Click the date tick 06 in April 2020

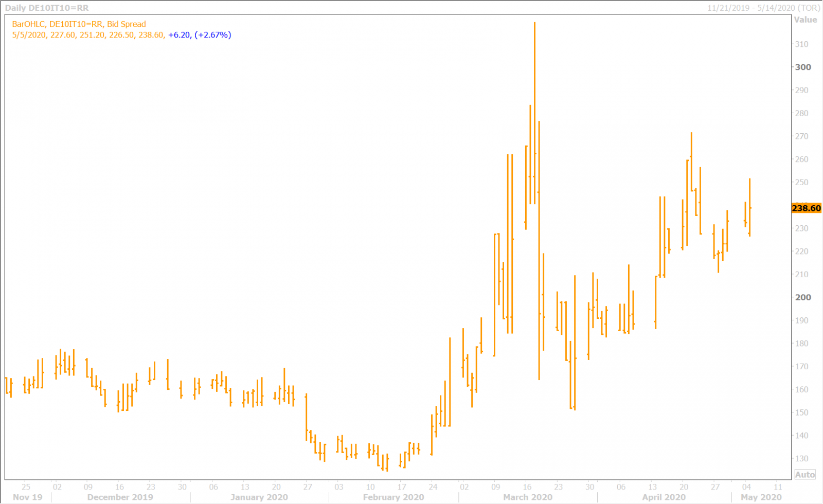(x=621, y=487)
